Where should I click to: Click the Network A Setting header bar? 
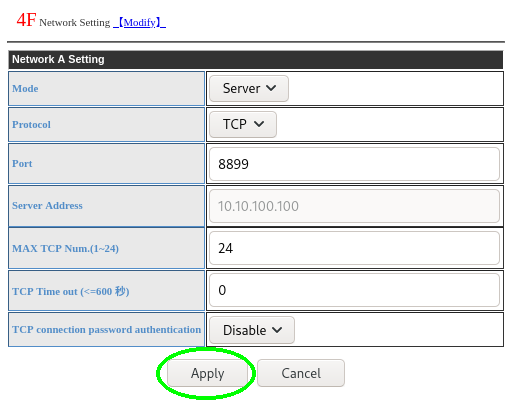click(x=256, y=60)
